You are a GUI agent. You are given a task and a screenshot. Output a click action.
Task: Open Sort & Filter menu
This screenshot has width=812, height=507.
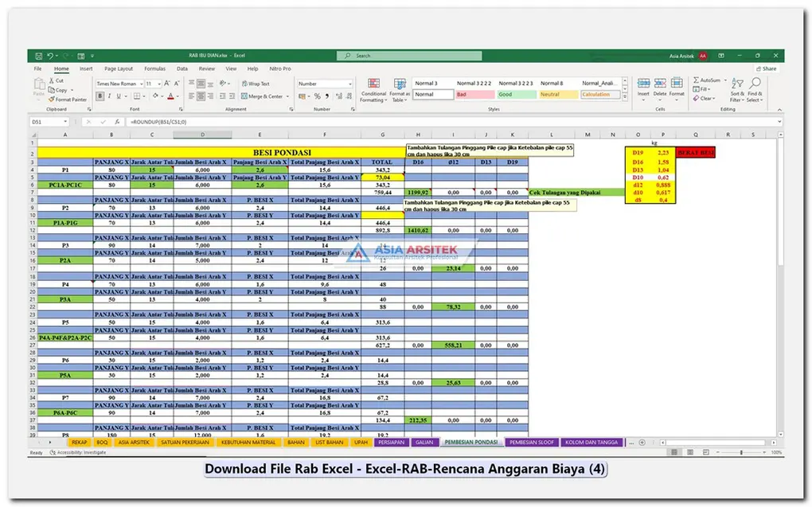737,90
